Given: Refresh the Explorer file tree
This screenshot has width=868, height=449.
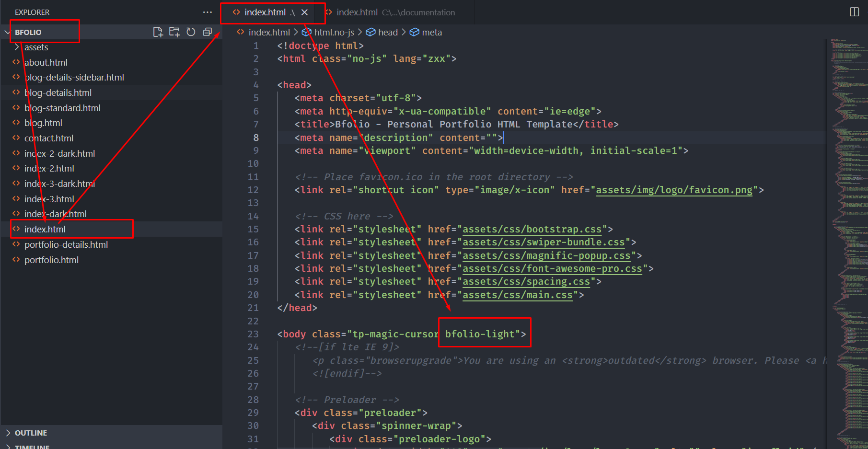Looking at the screenshot, I should 191,32.
